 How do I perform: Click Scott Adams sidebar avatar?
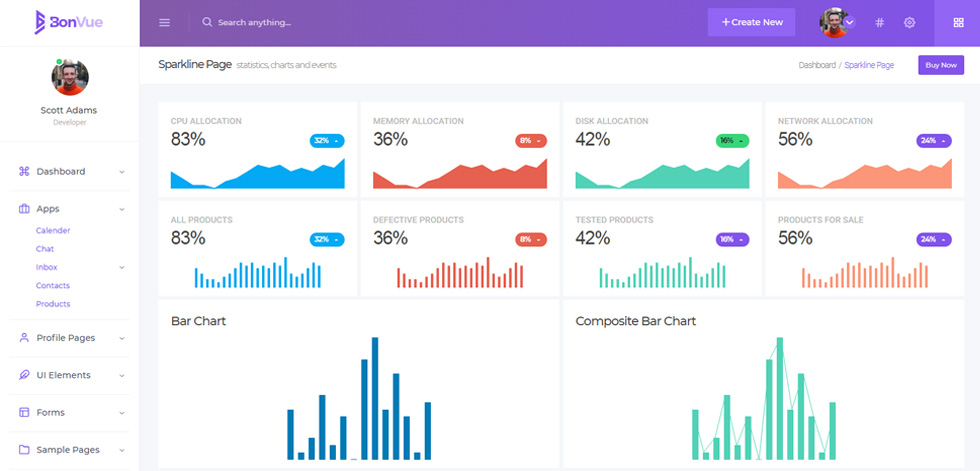[70, 77]
